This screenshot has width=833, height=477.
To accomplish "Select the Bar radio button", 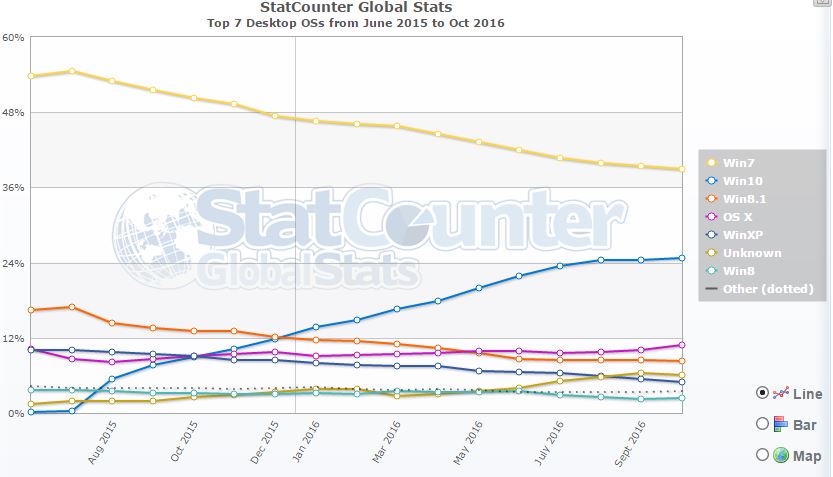I will tap(763, 424).
